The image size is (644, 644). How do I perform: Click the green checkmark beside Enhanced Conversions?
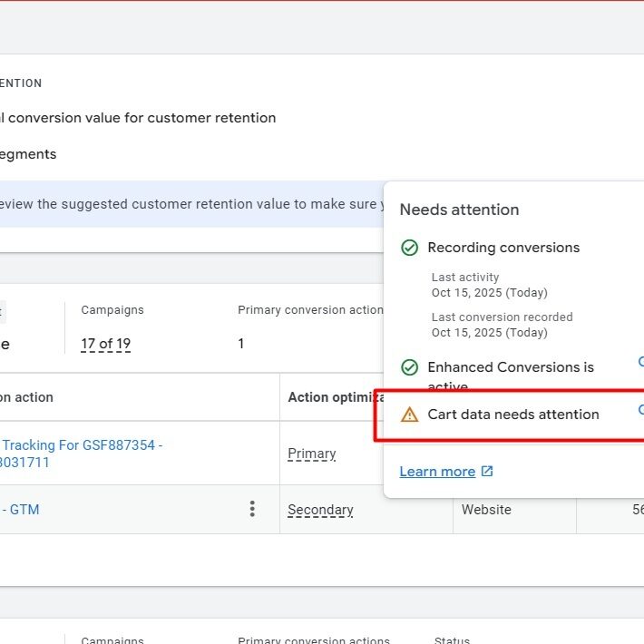click(410, 367)
